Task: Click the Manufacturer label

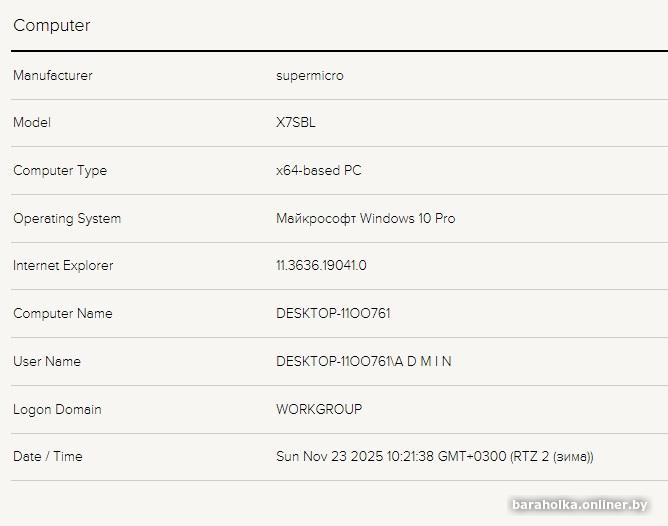Action: click(53, 76)
